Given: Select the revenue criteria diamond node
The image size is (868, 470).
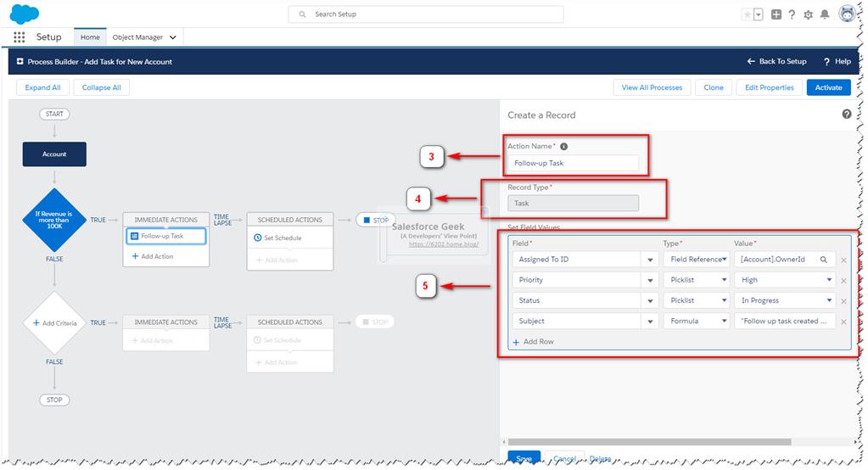Looking at the screenshot, I should click(x=54, y=220).
